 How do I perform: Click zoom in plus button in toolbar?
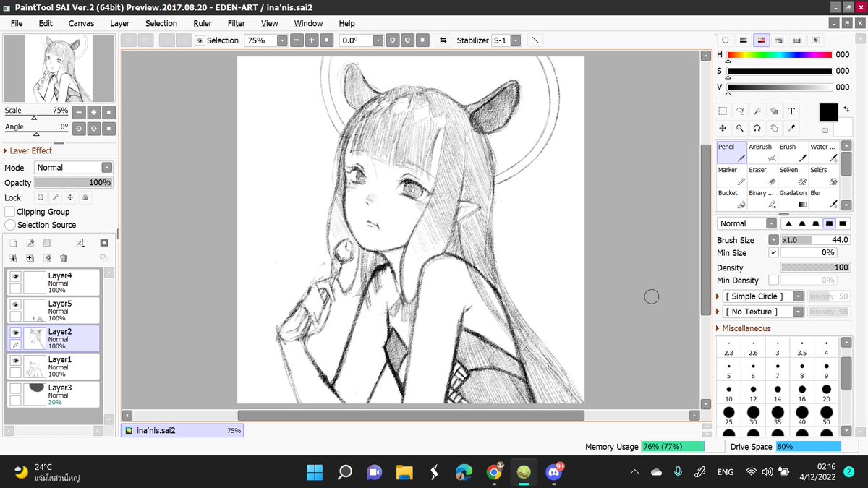(x=311, y=40)
